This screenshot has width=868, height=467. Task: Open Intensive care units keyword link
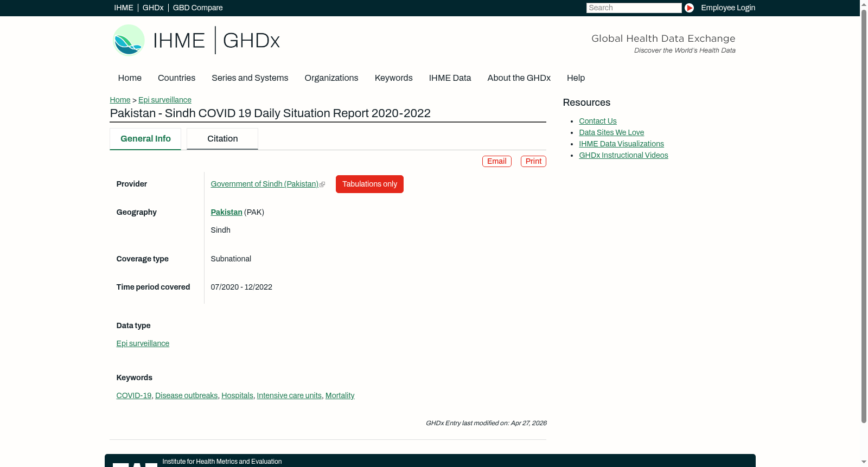point(289,395)
